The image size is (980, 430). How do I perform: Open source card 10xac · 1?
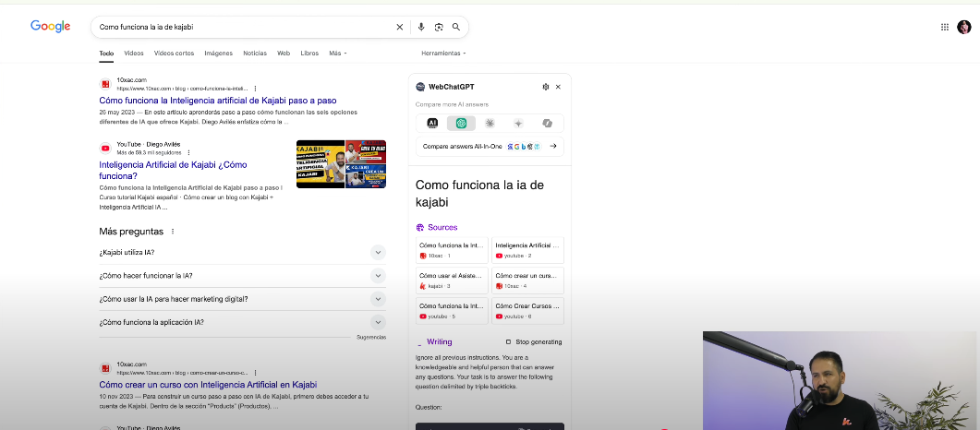coord(452,250)
